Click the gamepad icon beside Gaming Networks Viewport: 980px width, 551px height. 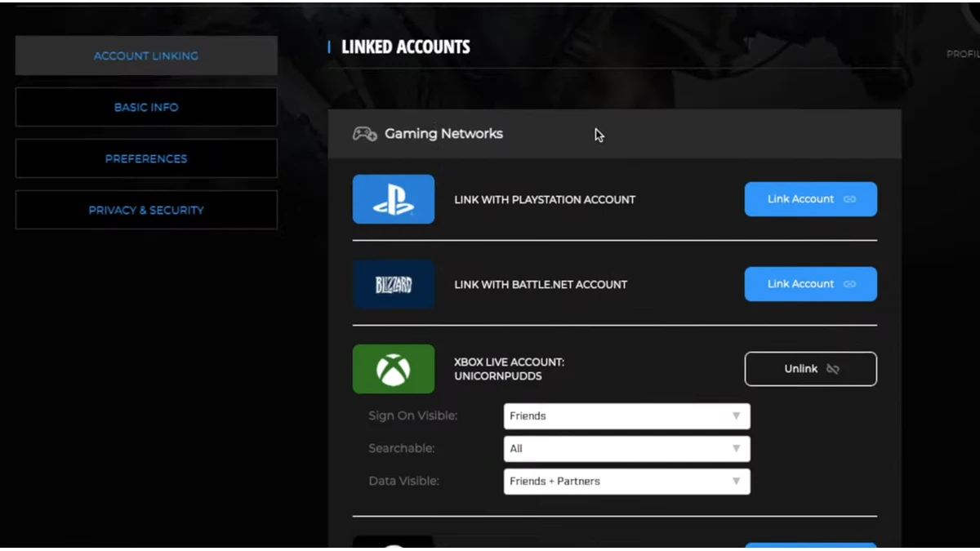[x=364, y=134]
